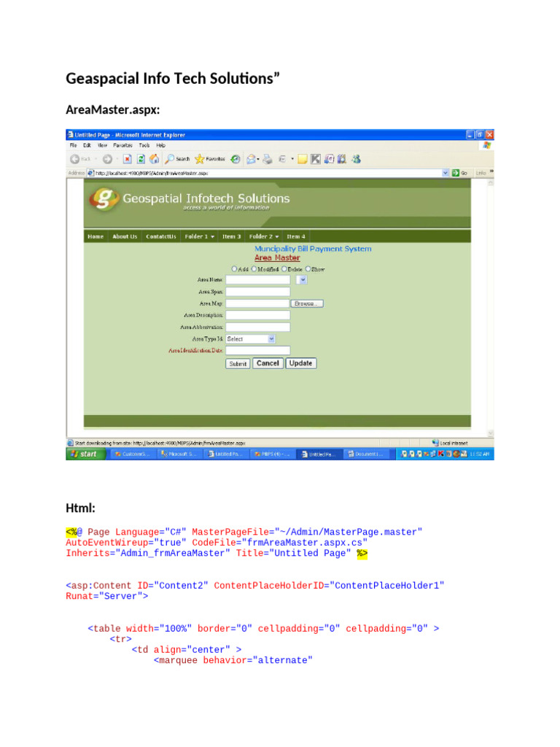Click the Refresh page icon
This screenshot has width=560, height=747.
[140, 158]
